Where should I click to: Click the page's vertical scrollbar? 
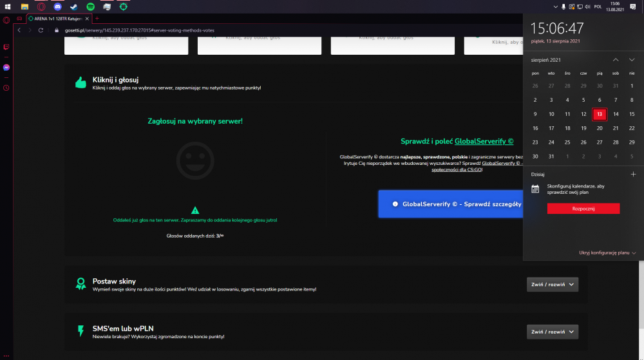(641, 296)
